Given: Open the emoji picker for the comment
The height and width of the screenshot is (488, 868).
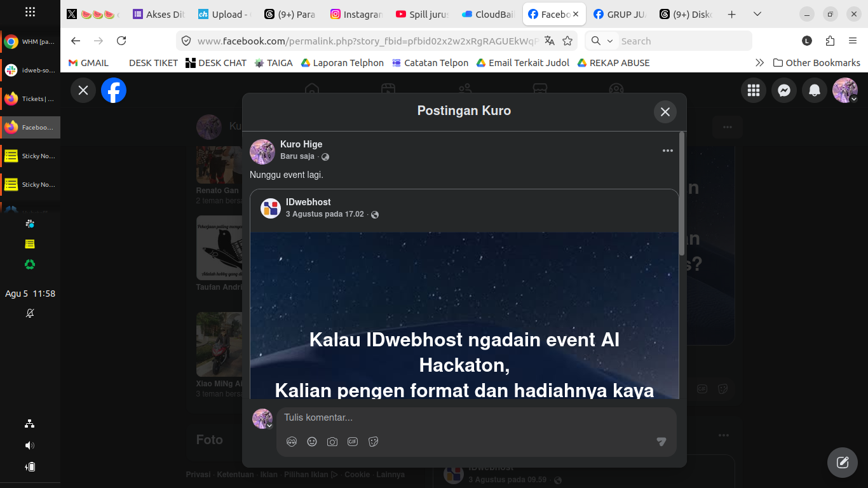Looking at the screenshot, I should tap(312, 442).
